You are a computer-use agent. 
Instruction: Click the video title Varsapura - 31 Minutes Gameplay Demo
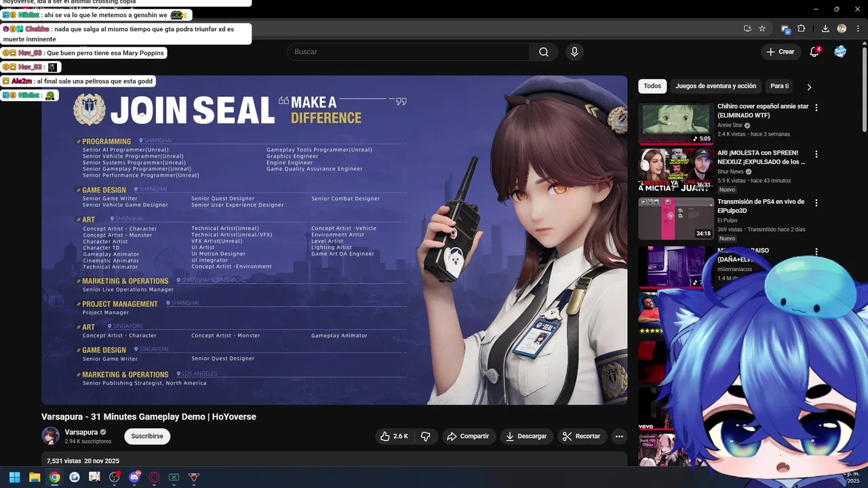(x=149, y=417)
